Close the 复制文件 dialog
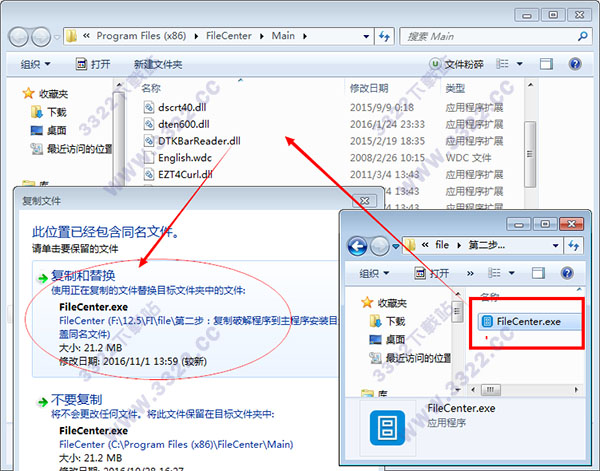This screenshot has width=600, height=471. click(365, 200)
